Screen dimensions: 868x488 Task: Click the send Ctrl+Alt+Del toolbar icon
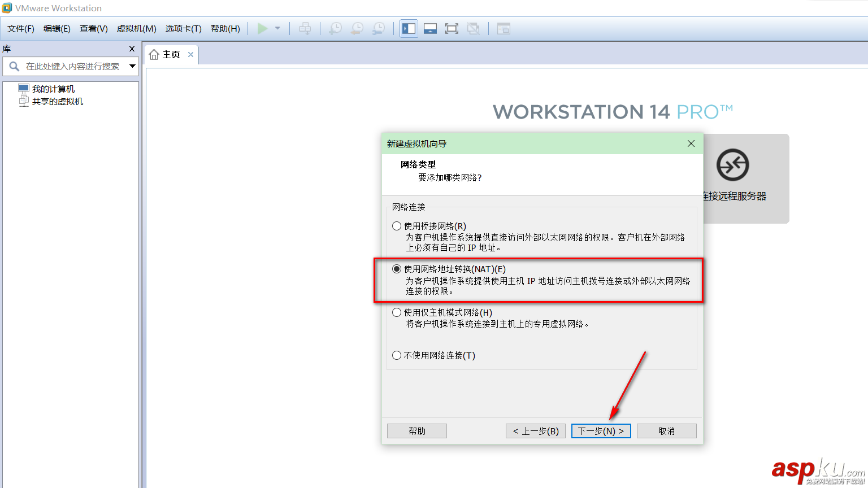coord(305,29)
